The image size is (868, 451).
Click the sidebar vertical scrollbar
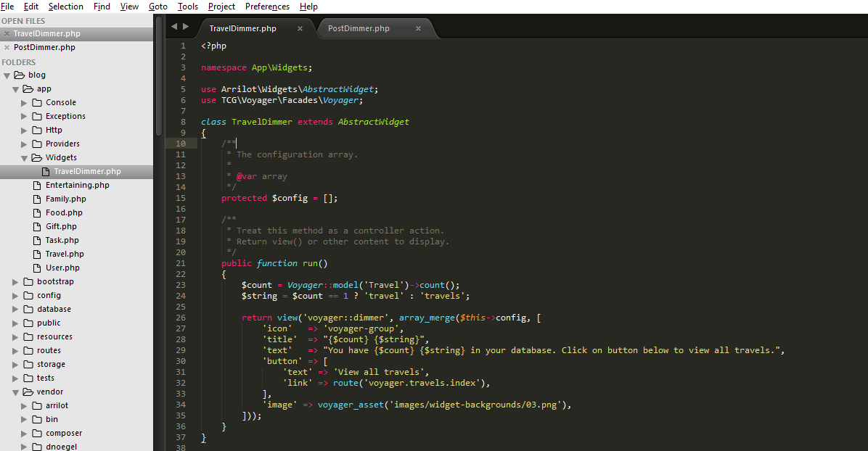[x=159, y=76]
